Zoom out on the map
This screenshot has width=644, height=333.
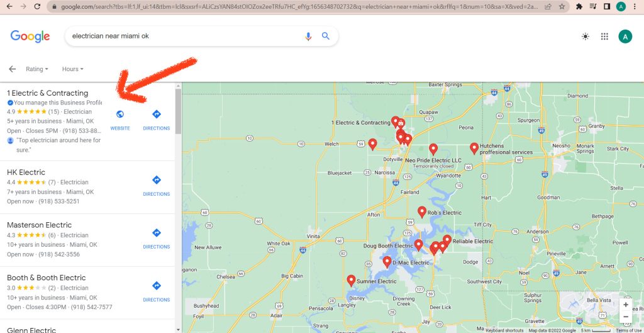coord(626,317)
